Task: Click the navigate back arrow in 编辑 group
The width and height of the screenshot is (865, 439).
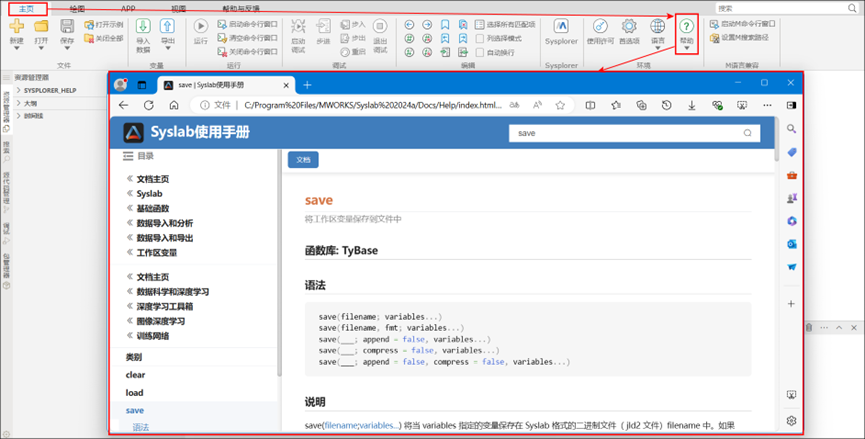Action: [409, 24]
